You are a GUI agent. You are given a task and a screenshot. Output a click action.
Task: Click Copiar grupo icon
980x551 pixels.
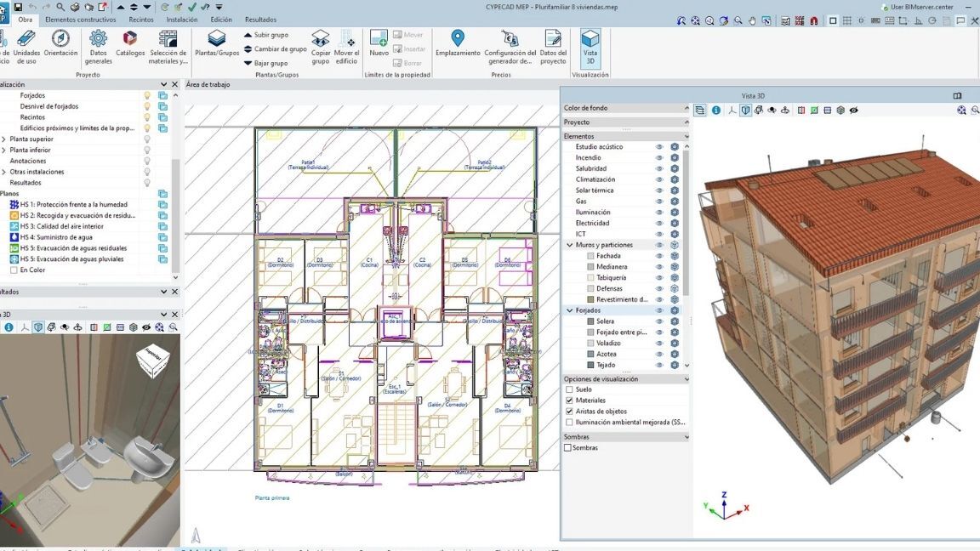point(321,38)
